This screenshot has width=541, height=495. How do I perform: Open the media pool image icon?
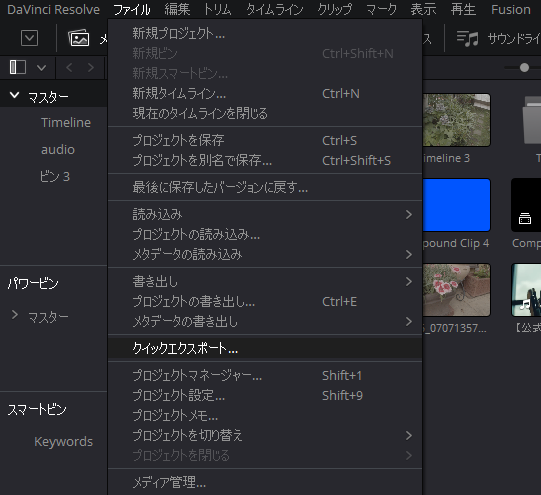79,38
